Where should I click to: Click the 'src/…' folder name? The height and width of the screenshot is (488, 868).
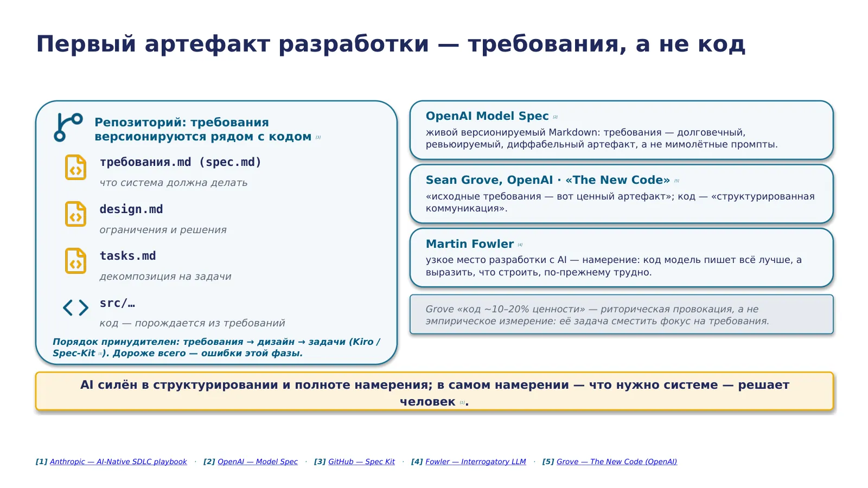pos(117,303)
